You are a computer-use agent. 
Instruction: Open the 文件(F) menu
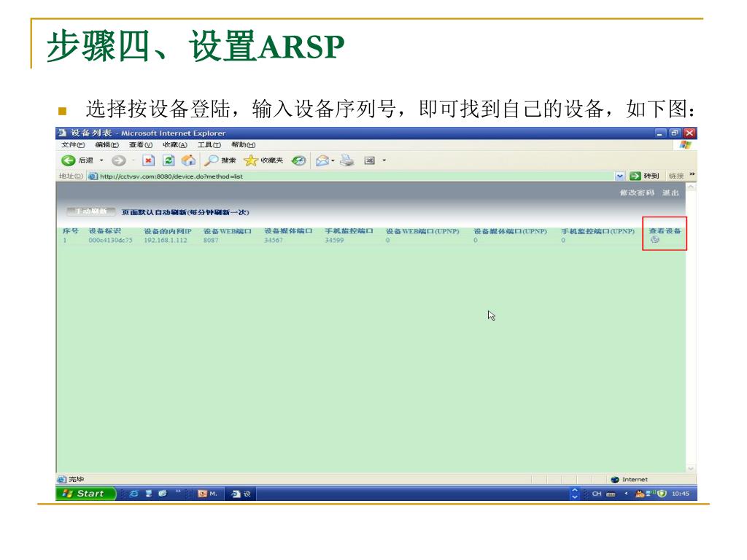[x=73, y=145]
